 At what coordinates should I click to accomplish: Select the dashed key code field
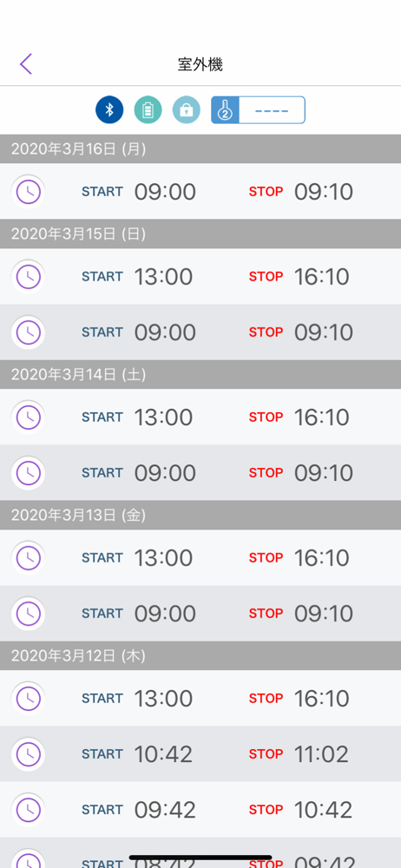pyautogui.click(x=272, y=109)
